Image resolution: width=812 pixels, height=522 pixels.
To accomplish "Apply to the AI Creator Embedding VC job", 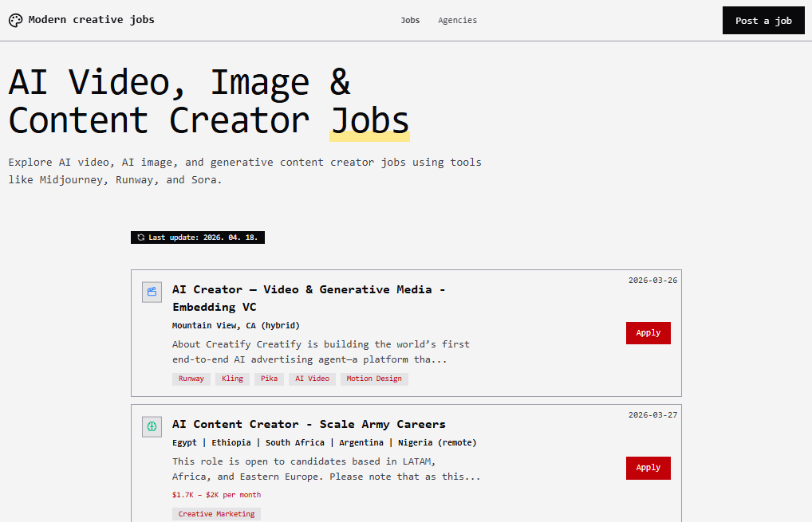I will (x=648, y=333).
